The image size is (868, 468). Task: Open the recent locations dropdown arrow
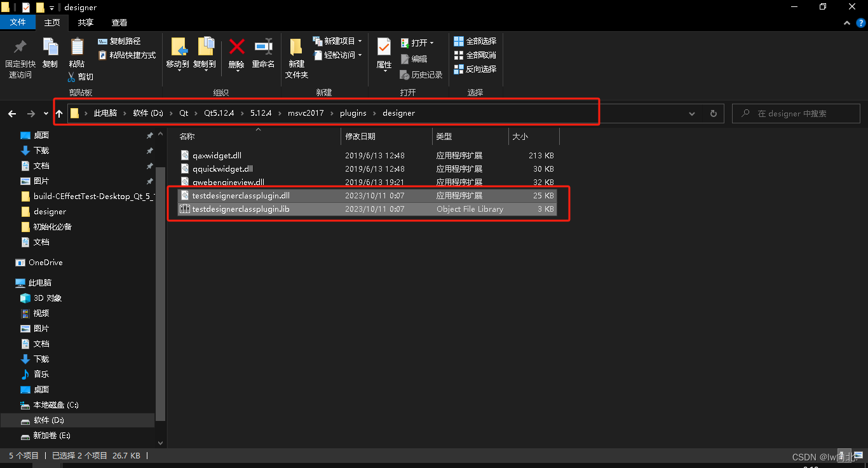tap(46, 114)
